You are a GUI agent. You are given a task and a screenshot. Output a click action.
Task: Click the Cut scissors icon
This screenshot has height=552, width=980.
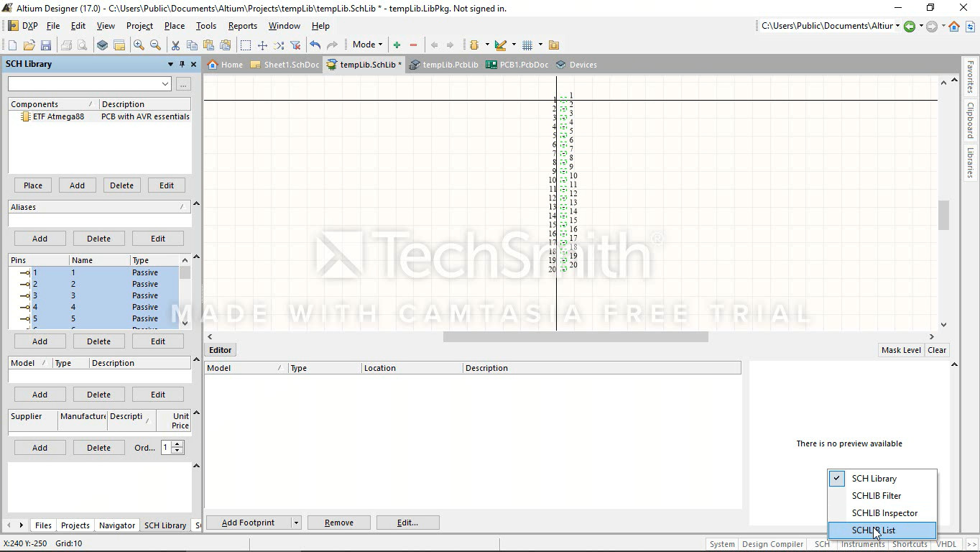[x=175, y=45]
